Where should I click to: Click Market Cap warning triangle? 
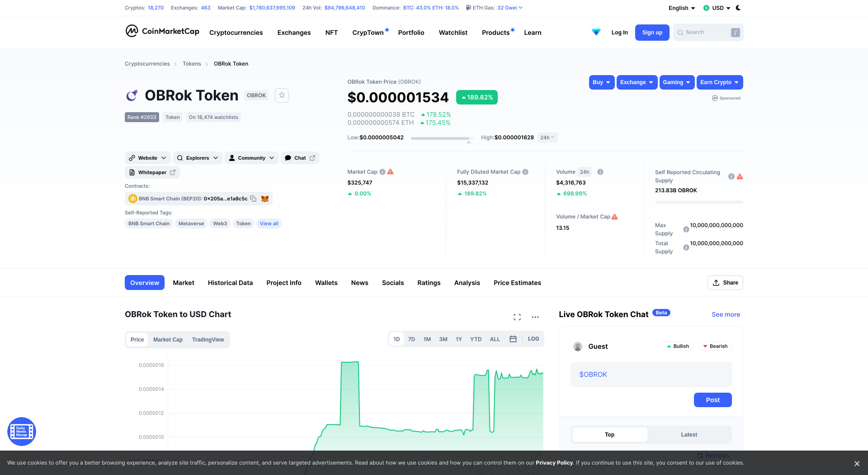[x=391, y=172]
